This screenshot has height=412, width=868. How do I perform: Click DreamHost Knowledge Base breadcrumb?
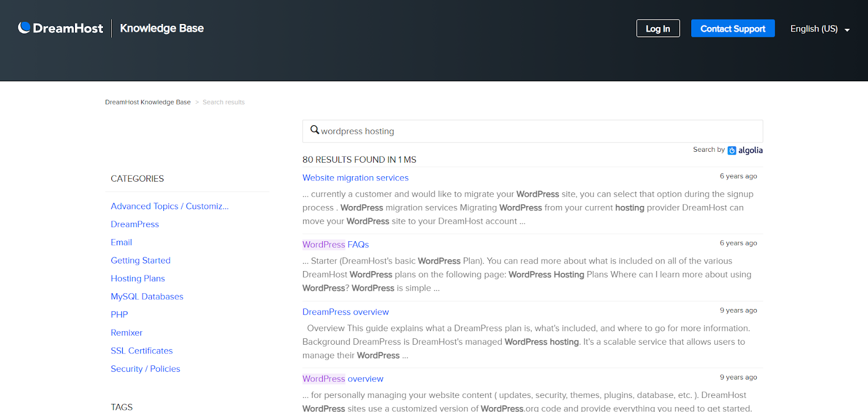148,102
